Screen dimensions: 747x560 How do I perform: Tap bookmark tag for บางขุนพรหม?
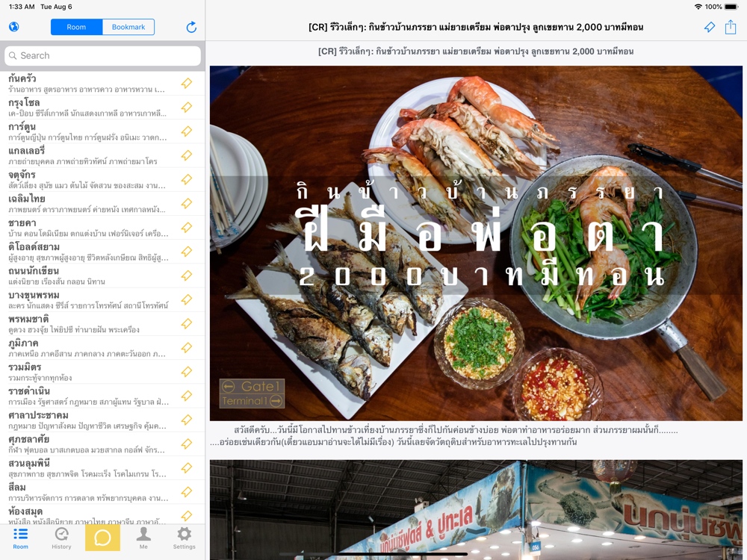pyautogui.click(x=187, y=299)
